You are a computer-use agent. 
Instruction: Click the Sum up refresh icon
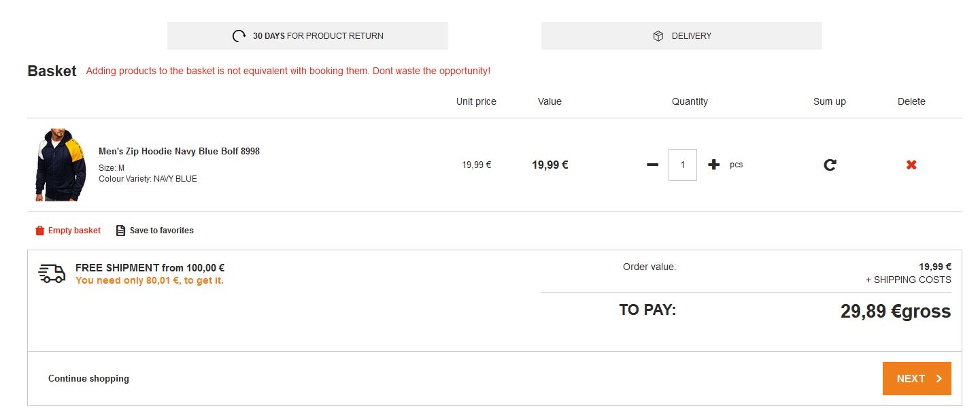point(830,165)
